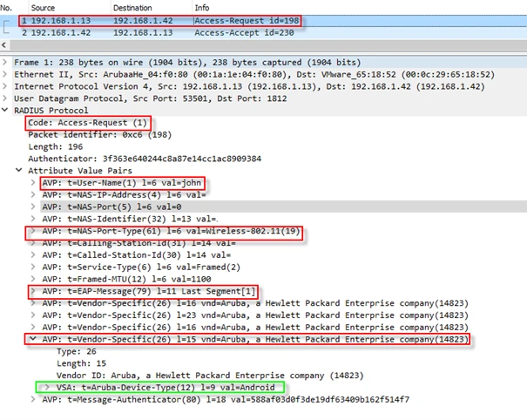
Task: Expand the NAS-Port-Type Wireless-802.11 AVP
Action: point(33,231)
